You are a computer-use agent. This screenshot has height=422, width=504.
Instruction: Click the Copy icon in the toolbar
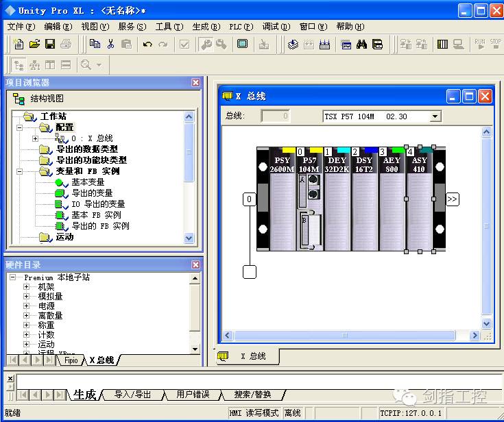[x=95, y=44]
